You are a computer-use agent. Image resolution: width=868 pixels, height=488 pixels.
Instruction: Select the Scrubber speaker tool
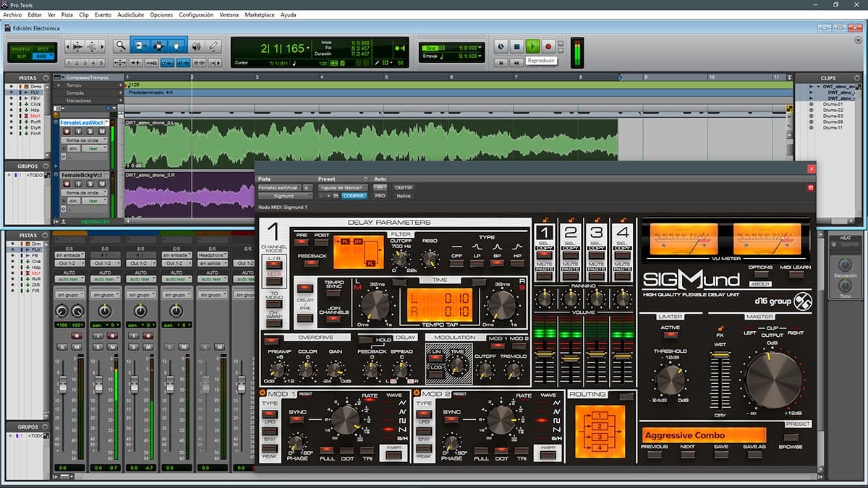[x=196, y=46]
